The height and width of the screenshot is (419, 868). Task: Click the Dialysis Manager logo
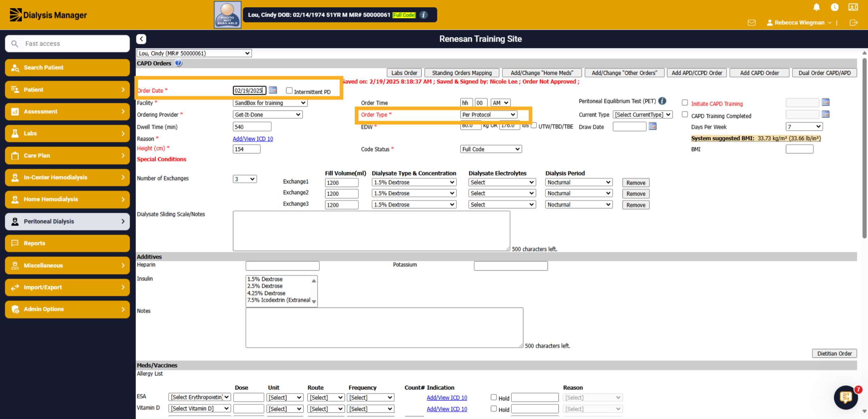tap(48, 15)
